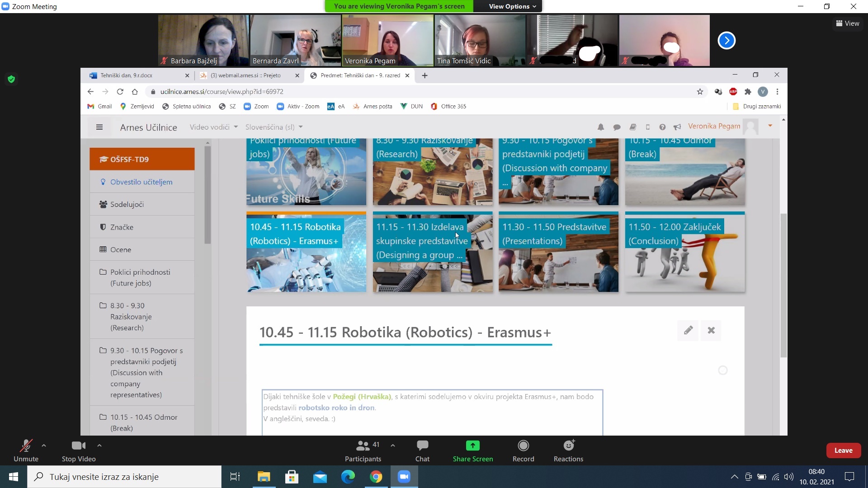Screen dimensions: 868x488
Task: Open notifications bell icon
Action: tap(600, 127)
